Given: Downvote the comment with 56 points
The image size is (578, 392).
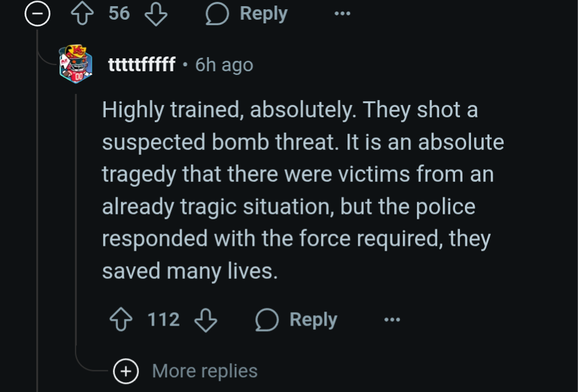Looking at the screenshot, I should (x=156, y=14).
